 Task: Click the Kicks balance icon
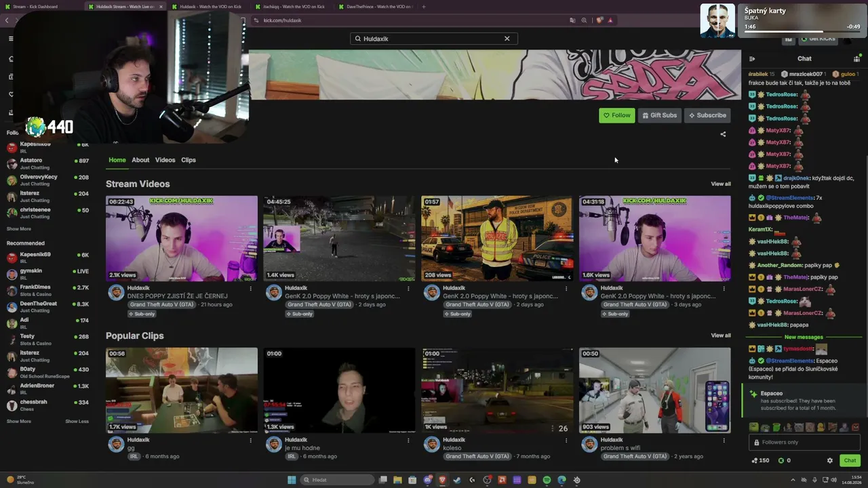[x=781, y=461]
